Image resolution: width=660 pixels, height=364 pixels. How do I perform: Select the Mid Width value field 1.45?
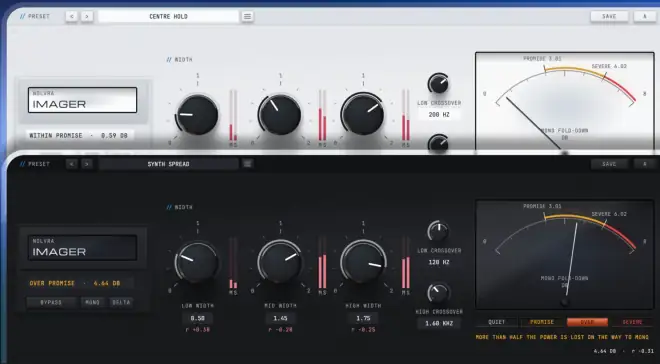[x=280, y=319]
